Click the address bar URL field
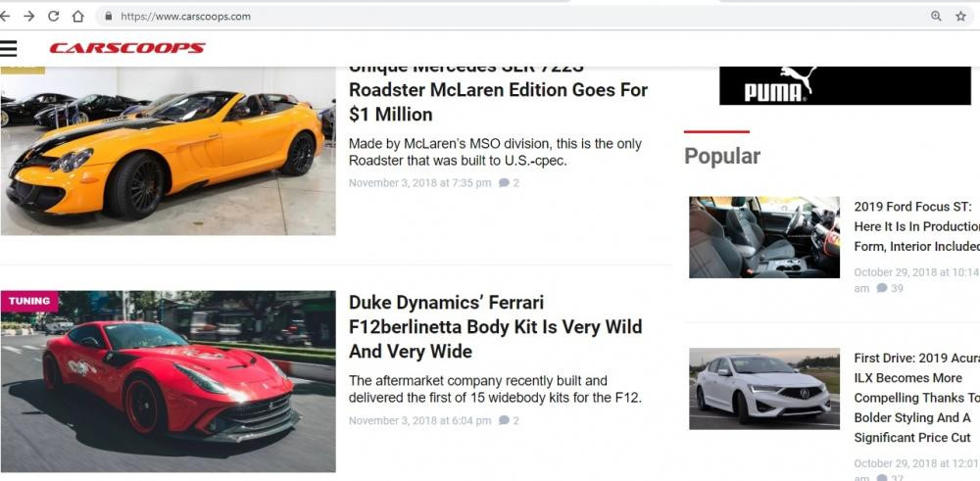The height and width of the screenshot is (481, 980). pyautogui.click(x=490, y=17)
